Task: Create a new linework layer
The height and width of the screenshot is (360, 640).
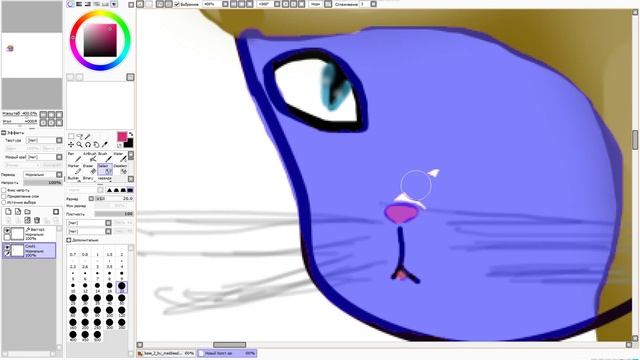Action: 18,211
